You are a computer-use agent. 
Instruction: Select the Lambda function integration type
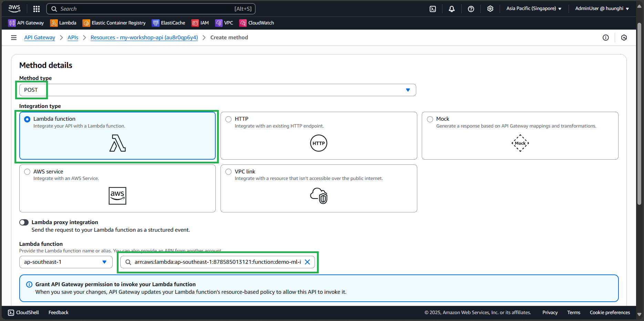click(x=117, y=136)
